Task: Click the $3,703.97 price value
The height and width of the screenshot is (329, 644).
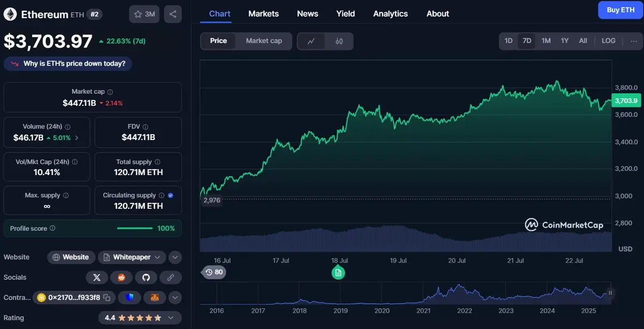Action: pos(47,41)
